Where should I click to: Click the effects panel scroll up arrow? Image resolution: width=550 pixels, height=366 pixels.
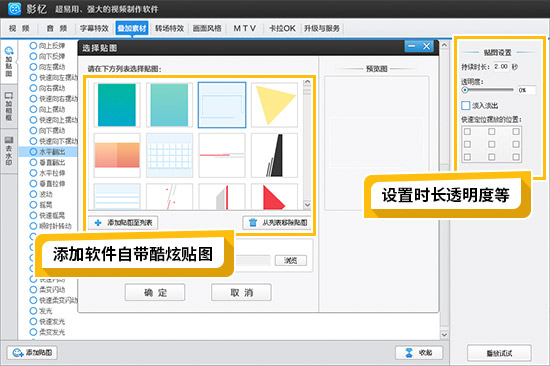pyautogui.click(x=444, y=45)
